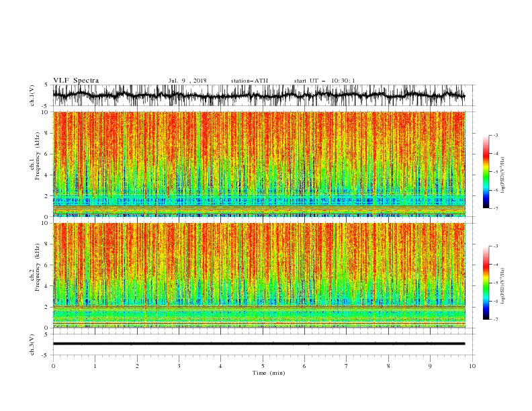
Task: Click time axis tick label "3"
Action: 179,366
